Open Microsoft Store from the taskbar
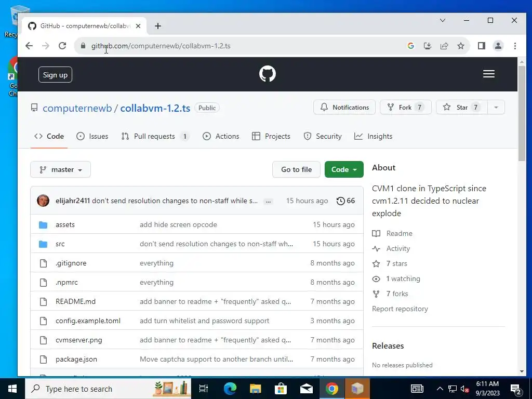Viewport: 532px width, 399px height. click(x=281, y=389)
